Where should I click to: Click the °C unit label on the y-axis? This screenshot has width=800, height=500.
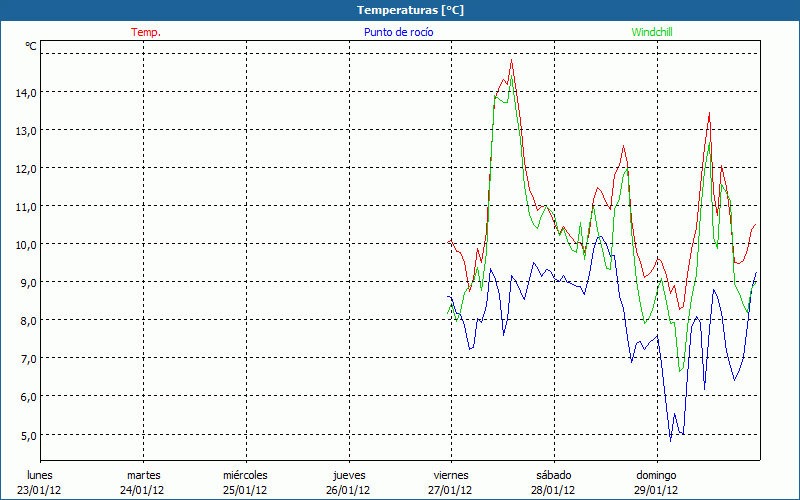31,46
